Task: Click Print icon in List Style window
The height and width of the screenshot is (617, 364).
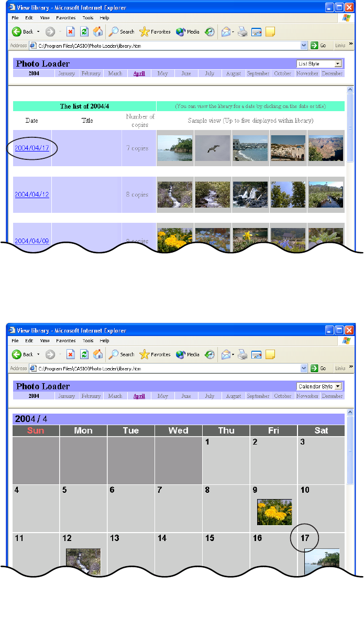Action: [242, 32]
